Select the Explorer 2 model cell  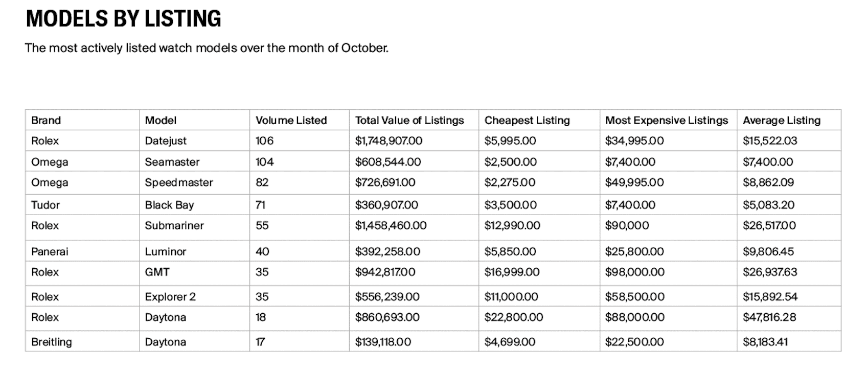[x=170, y=296]
